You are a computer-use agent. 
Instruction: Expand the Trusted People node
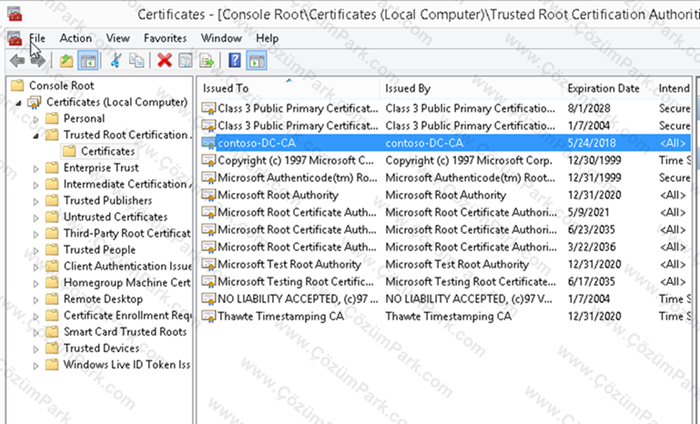tap(36, 251)
